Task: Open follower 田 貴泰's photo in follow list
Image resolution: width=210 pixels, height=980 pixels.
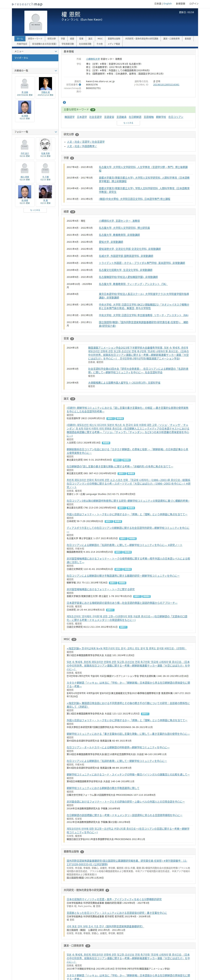Action: pyautogui.click(x=25, y=192)
